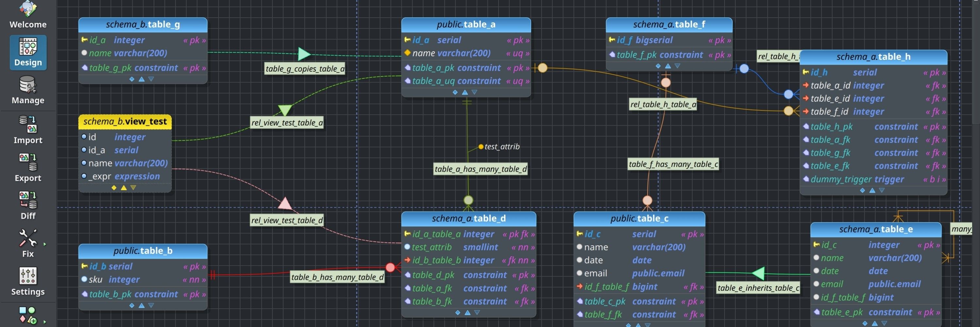Switch to the Design view
Screen dimensions: 980x327
28,52
